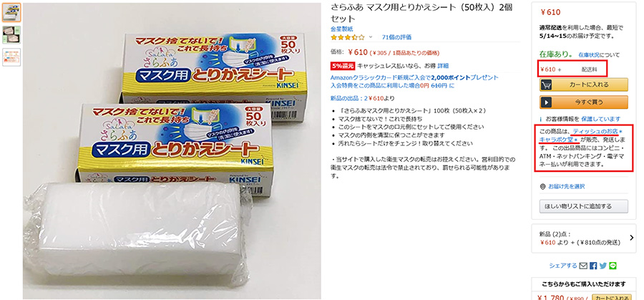Click the play icon on 今すぐ買う button

pyautogui.click(x=545, y=102)
